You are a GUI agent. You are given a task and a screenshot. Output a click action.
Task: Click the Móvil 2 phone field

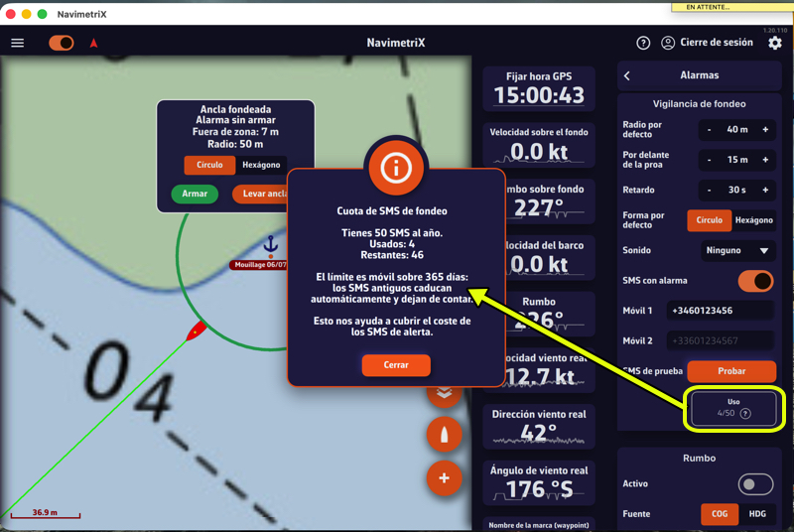[720, 341]
